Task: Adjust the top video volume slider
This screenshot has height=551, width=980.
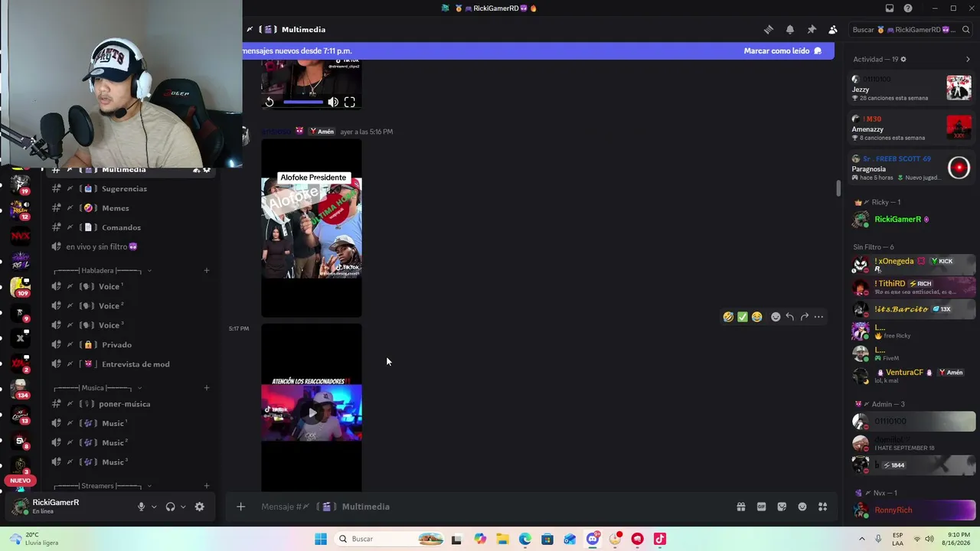Action: coord(303,102)
